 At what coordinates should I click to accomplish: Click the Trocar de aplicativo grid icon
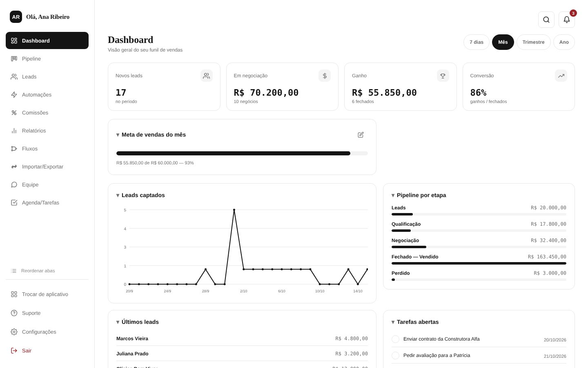tap(14, 294)
